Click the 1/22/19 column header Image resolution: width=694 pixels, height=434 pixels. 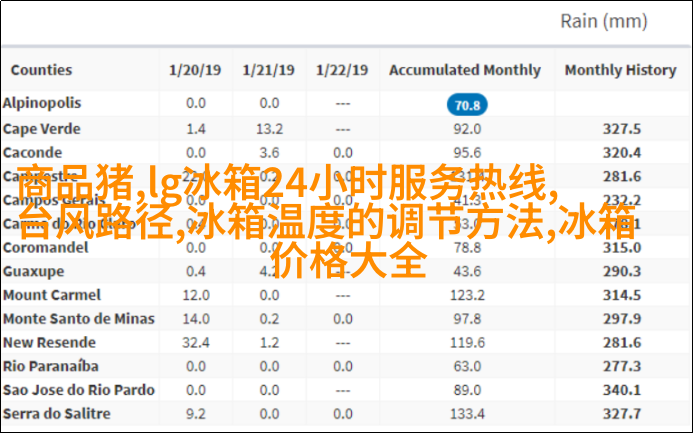[x=342, y=70]
